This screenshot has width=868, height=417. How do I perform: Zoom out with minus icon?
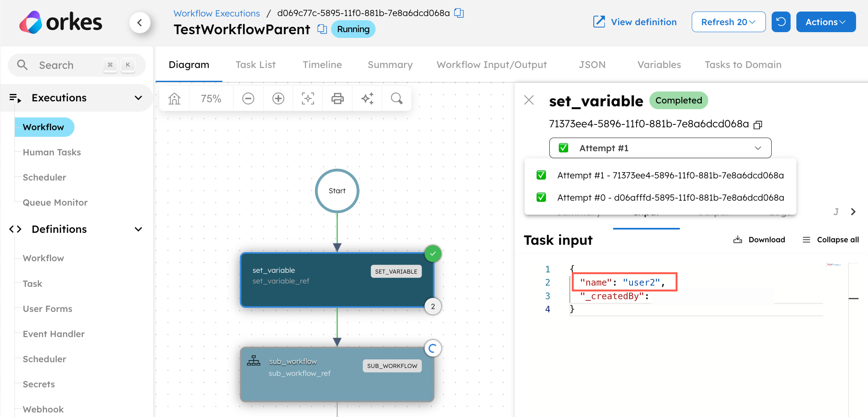click(248, 98)
